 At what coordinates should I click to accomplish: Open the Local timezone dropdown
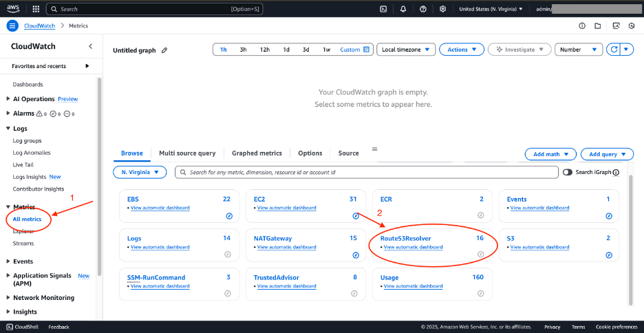pyautogui.click(x=406, y=50)
